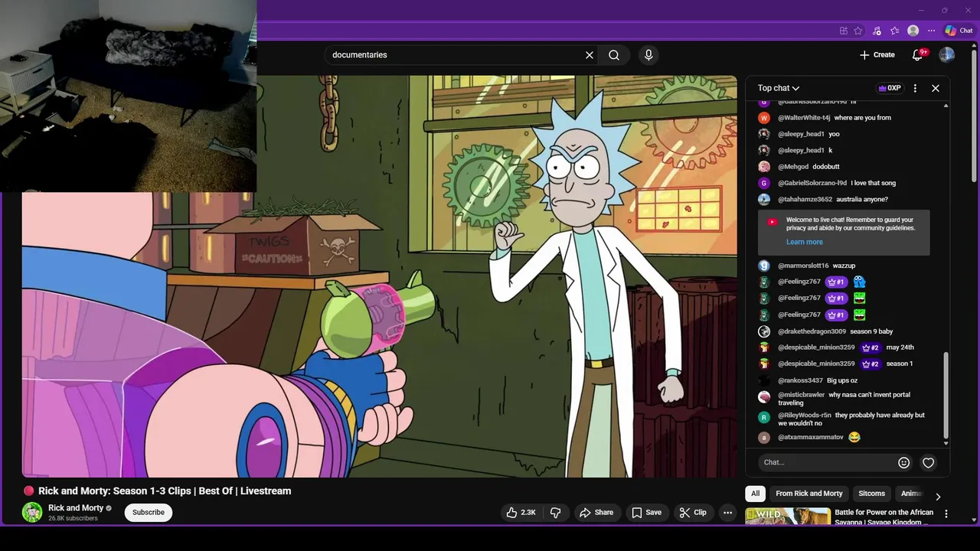Click username @misticbrawler in chat

tap(801, 395)
